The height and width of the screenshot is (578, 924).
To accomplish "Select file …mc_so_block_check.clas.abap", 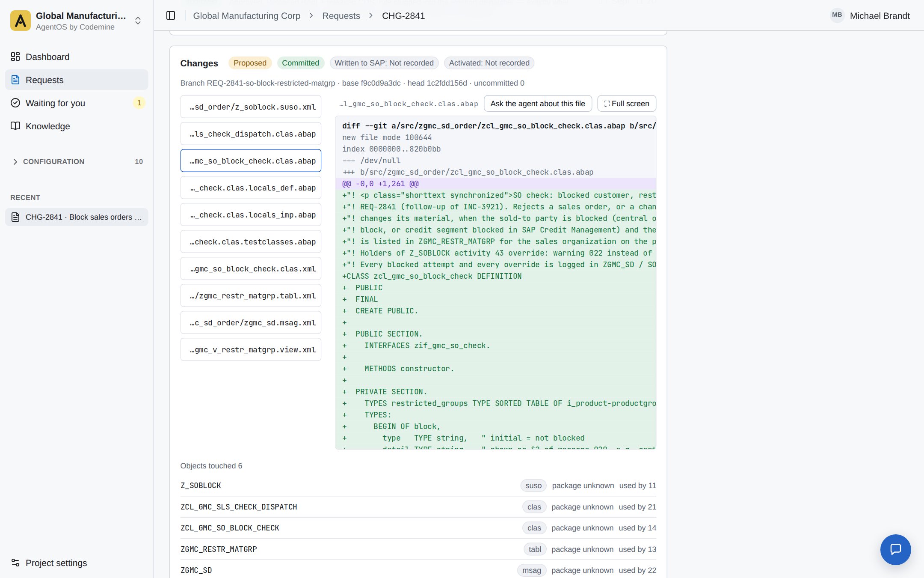I will click(x=251, y=161).
